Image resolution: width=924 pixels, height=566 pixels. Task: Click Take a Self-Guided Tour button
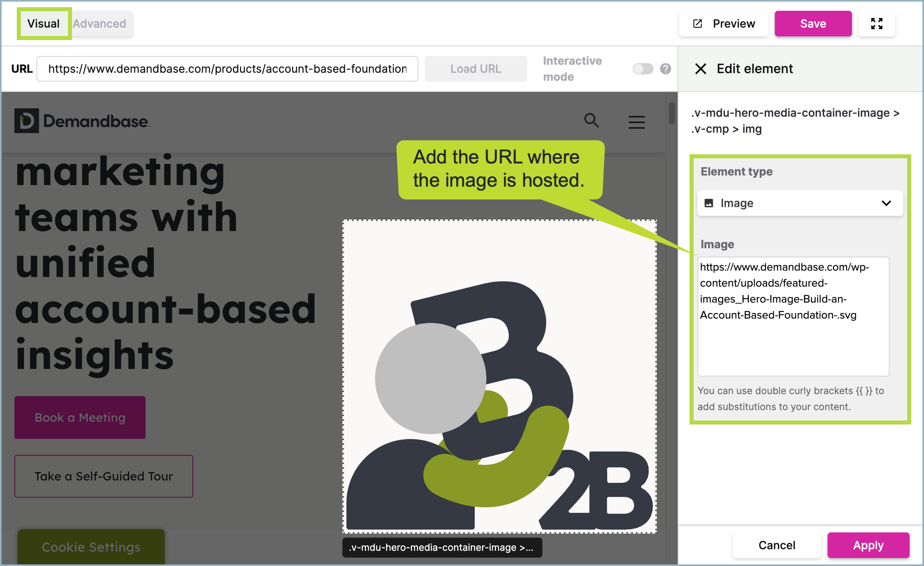[x=104, y=476]
